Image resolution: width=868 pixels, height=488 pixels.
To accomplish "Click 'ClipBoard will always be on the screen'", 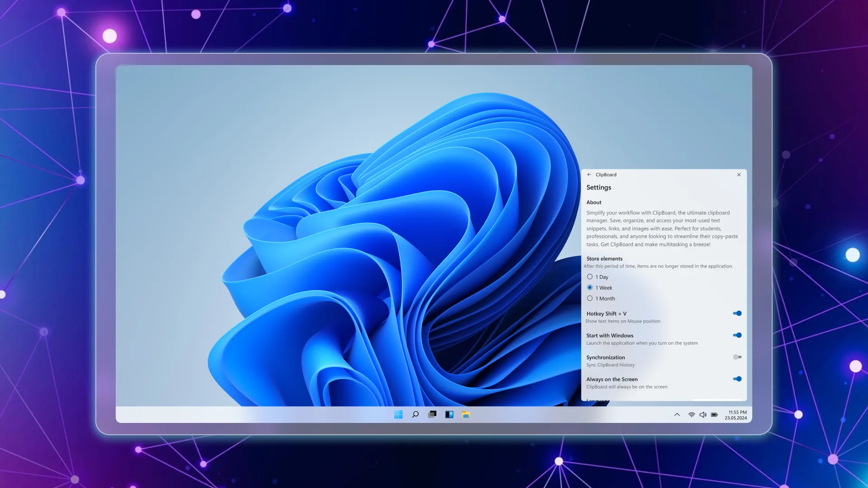I will point(627,387).
